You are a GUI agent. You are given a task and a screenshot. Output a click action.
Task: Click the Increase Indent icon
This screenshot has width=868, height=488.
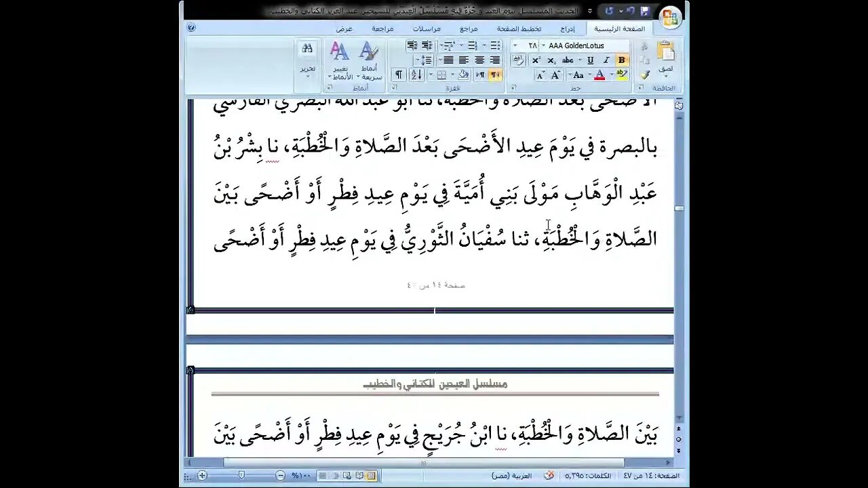click(412, 45)
